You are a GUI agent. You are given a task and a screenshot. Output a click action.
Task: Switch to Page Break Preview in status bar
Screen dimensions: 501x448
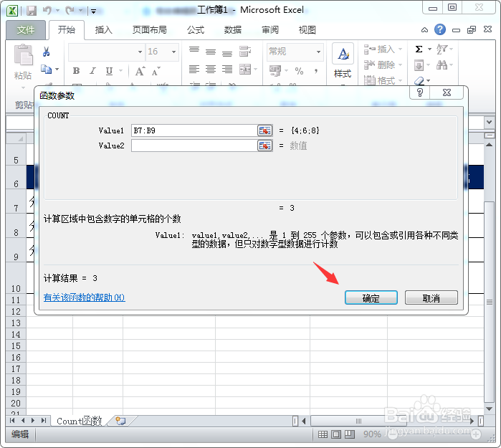click(x=350, y=434)
